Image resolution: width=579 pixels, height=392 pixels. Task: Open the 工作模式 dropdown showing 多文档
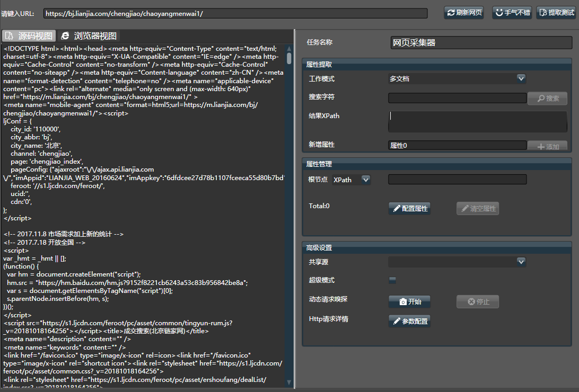click(457, 78)
